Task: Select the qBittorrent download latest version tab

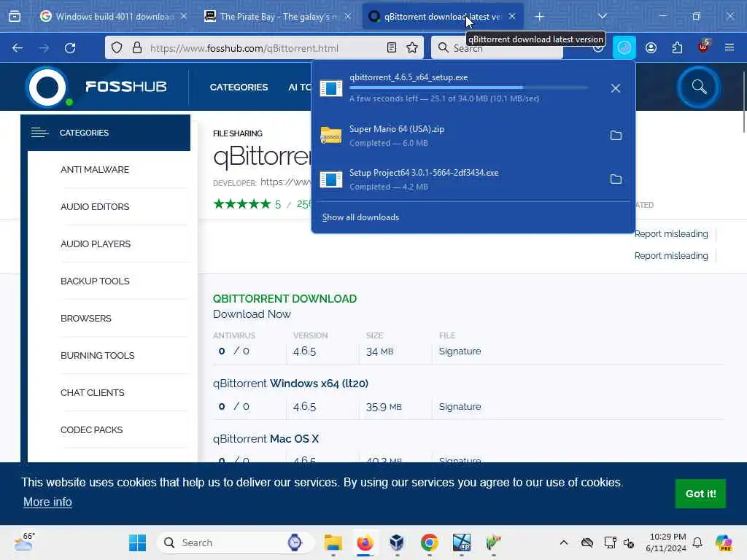Action: tap(443, 17)
